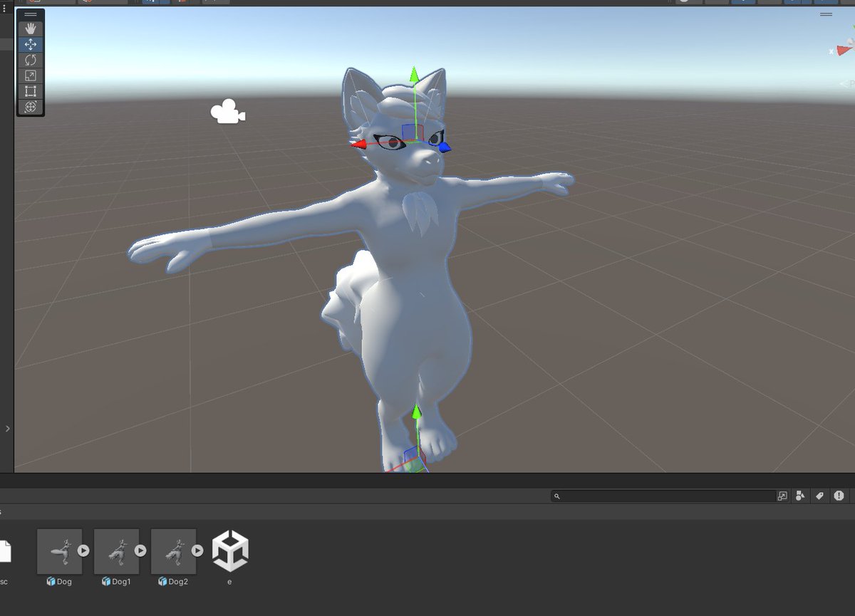855x616 pixels.
Task: Select the Dog model thumbnail
Action: pyautogui.click(x=60, y=550)
